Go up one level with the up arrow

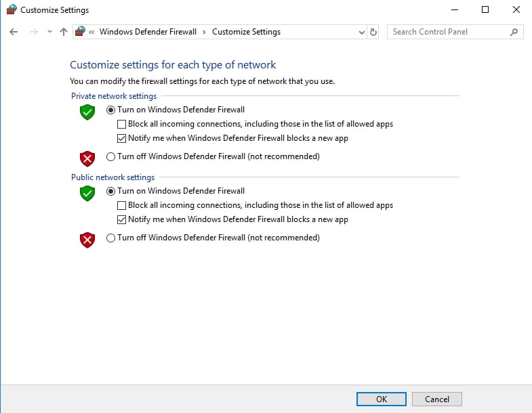[x=64, y=32]
